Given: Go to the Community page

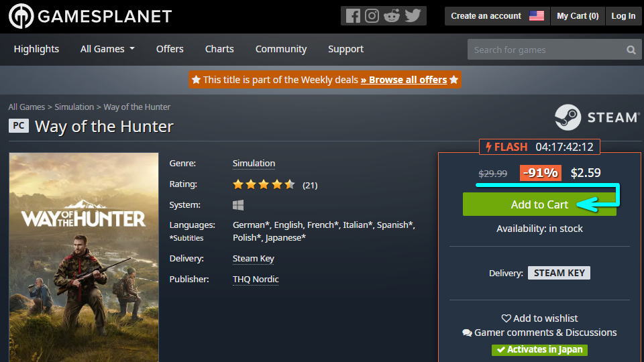Looking at the screenshot, I should [281, 49].
